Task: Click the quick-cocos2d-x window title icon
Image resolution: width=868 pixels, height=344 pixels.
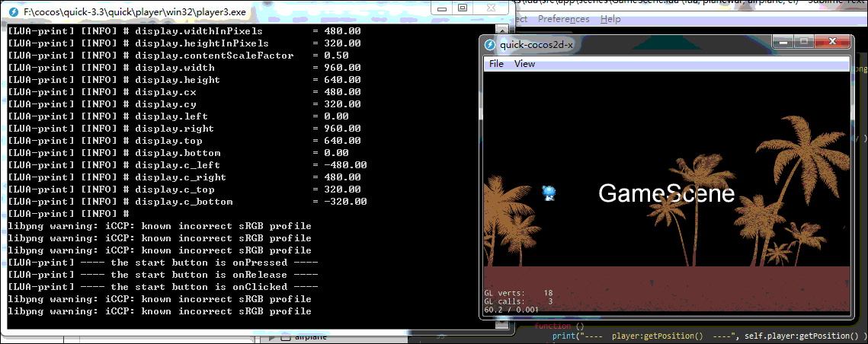Action: 489,45
